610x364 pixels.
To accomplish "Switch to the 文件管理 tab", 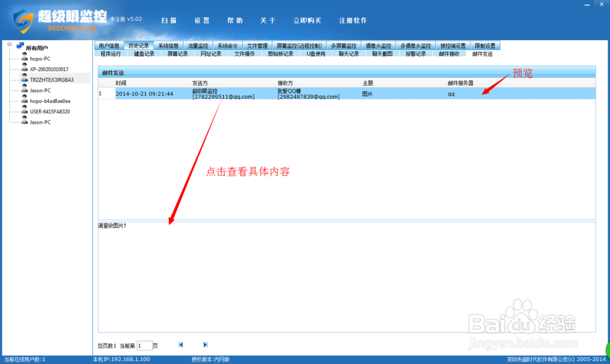I will pyautogui.click(x=257, y=46).
